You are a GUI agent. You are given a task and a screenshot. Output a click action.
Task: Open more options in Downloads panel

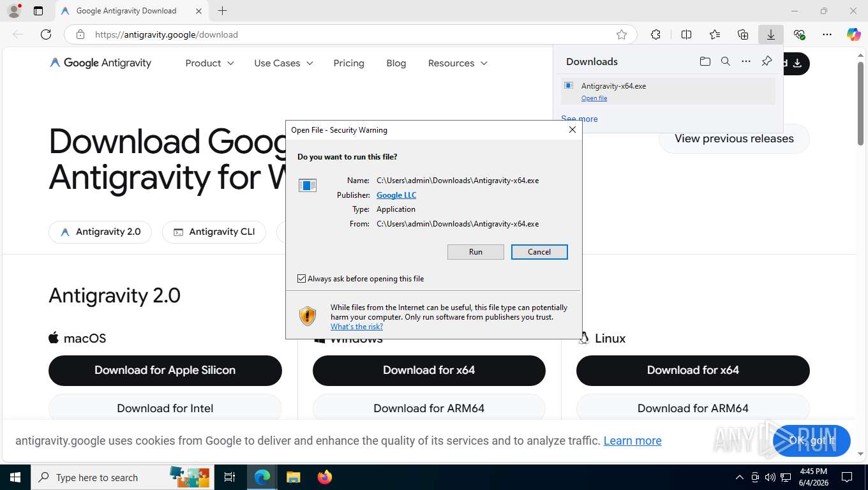coord(746,61)
